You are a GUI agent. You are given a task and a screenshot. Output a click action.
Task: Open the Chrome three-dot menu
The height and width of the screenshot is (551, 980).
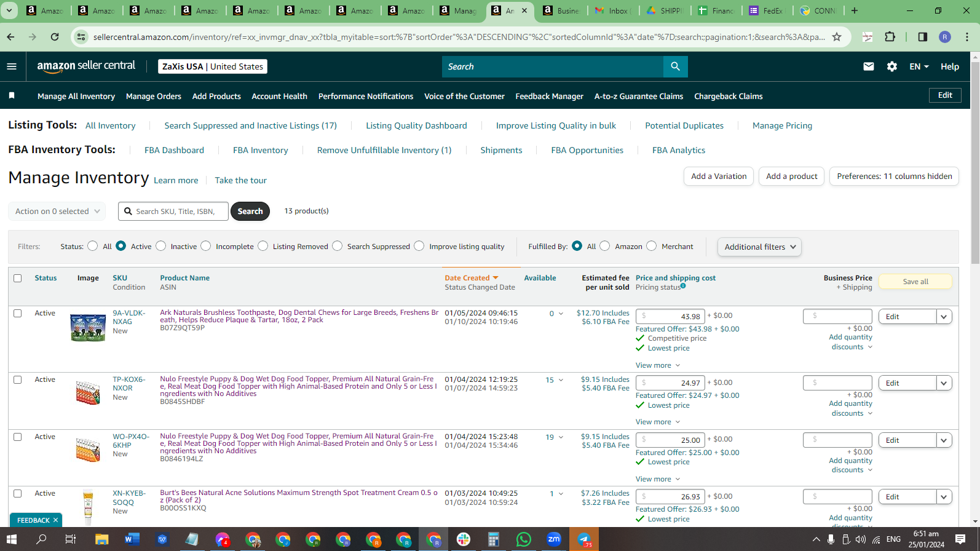pyautogui.click(x=967, y=37)
